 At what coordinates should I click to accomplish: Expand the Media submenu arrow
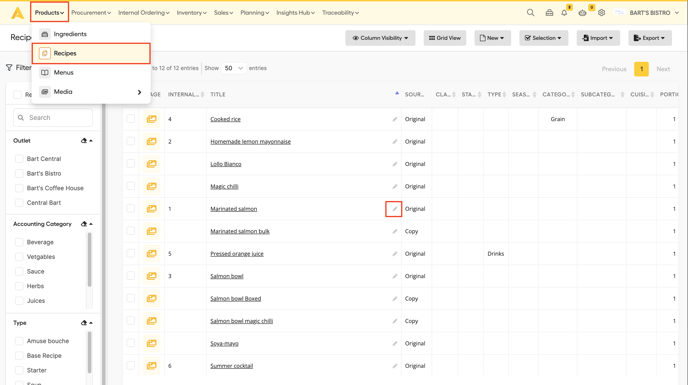(x=140, y=92)
